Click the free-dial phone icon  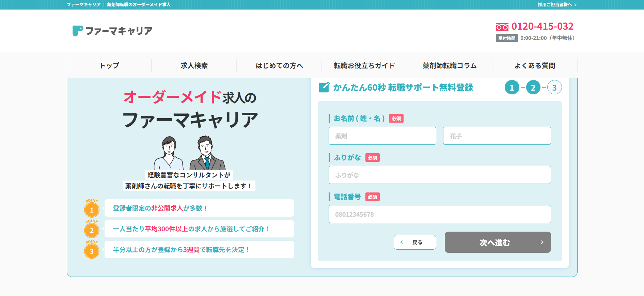[x=502, y=27]
